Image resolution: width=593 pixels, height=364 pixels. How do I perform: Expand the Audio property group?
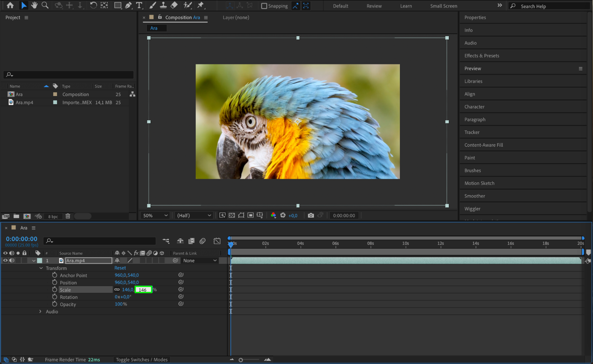(x=41, y=312)
